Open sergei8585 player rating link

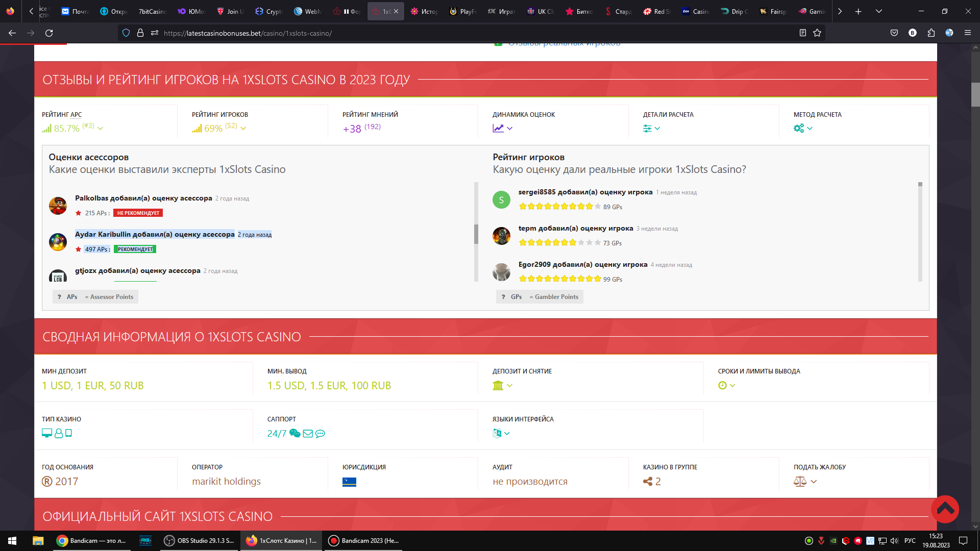click(x=585, y=192)
